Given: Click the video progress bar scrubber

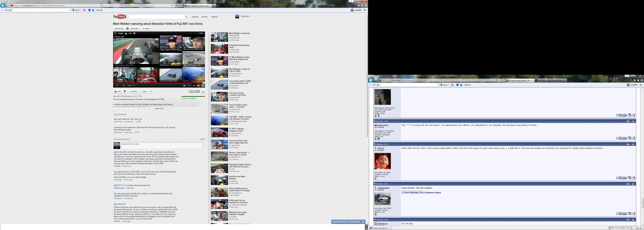Looking at the screenshot, I should 204,83.
